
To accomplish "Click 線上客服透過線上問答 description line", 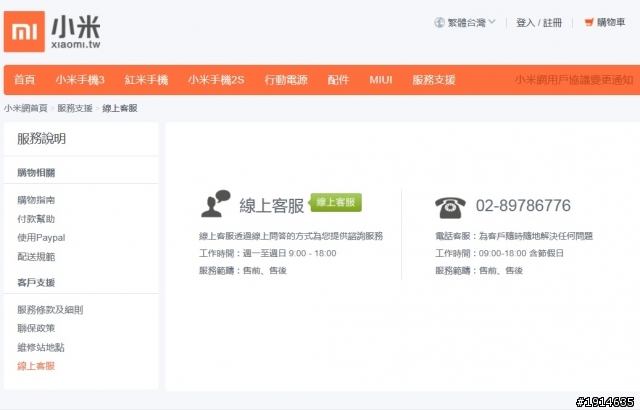I will pyautogui.click(x=291, y=236).
